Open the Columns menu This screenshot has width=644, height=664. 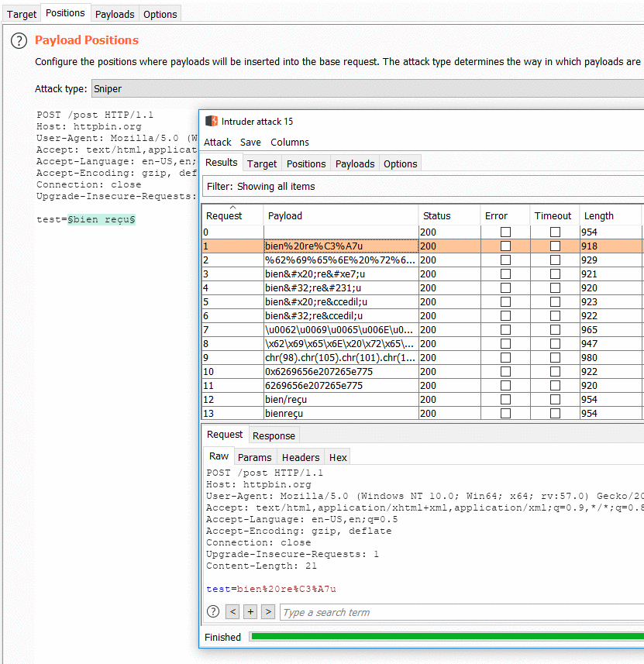pyautogui.click(x=289, y=142)
